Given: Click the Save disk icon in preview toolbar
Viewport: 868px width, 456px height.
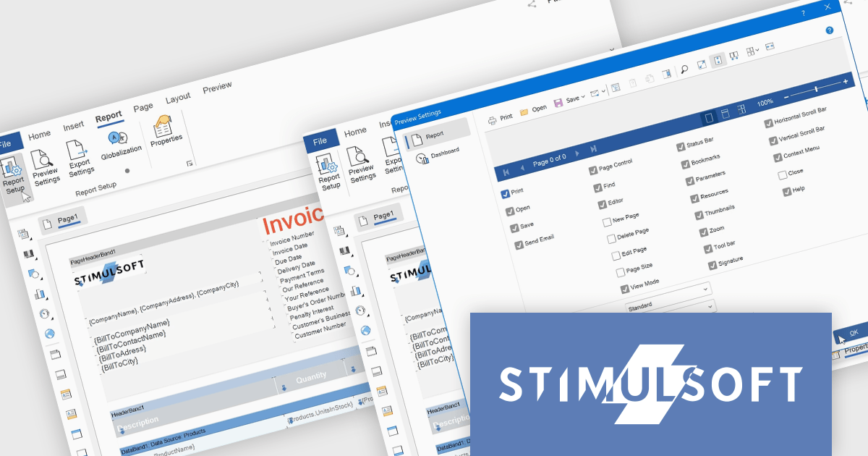Looking at the screenshot, I should (x=558, y=103).
